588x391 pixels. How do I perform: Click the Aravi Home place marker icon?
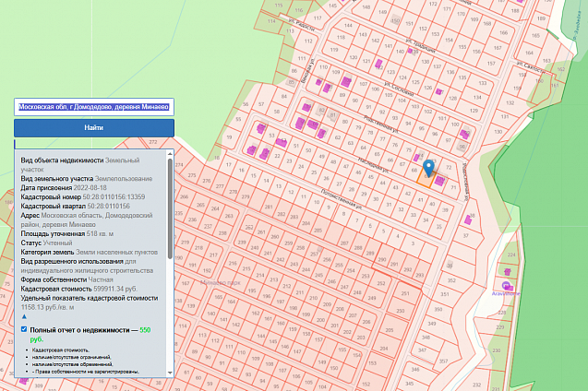point(507,286)
